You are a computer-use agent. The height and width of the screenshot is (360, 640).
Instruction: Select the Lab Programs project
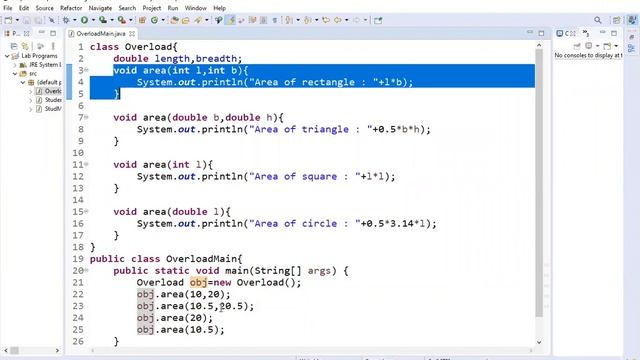click(39, 56)
